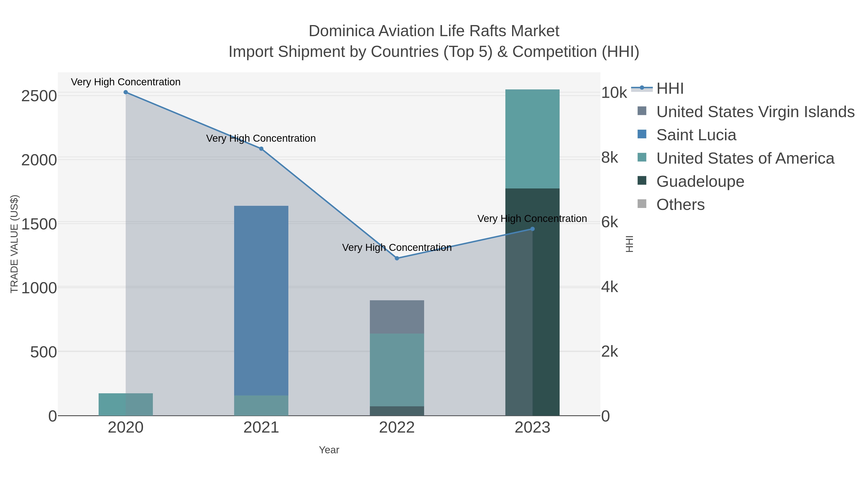Click the 2k right axis tick label
Viewport: 868px width, 488px height.
pos(610,352)
